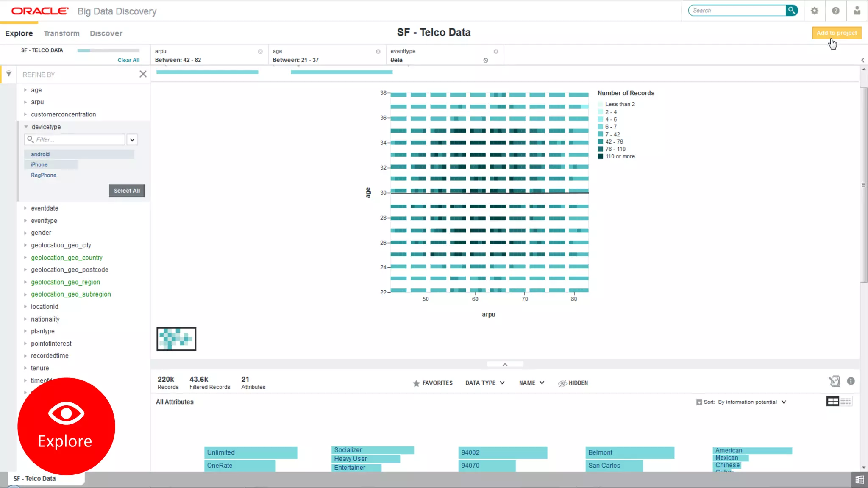The width and height of the screenshot is (868, 488).
Task: Open the attribute info icon
Action: 851,381
